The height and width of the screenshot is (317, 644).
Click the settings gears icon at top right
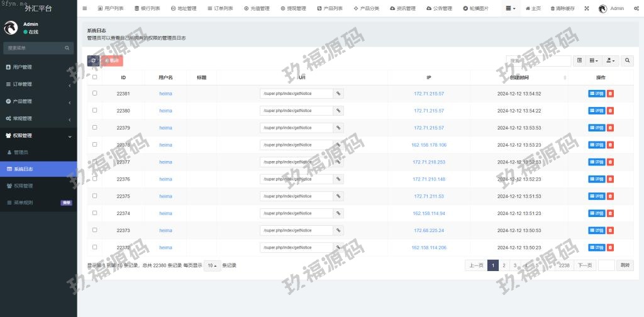[x=636, y=9]
